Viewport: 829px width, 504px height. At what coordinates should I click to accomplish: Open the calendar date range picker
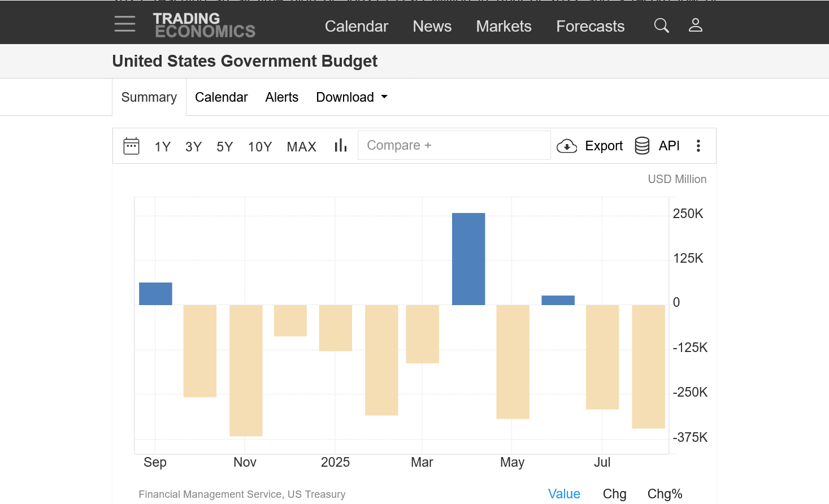(131, 146)
